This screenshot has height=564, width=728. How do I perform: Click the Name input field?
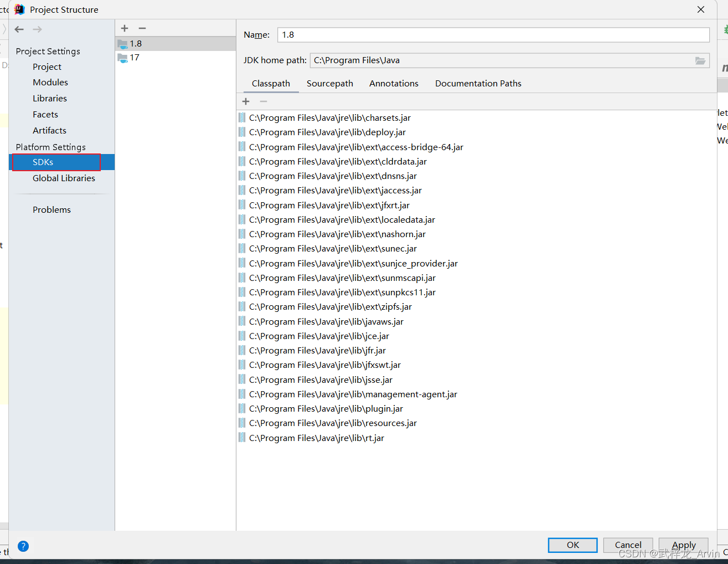493,35
